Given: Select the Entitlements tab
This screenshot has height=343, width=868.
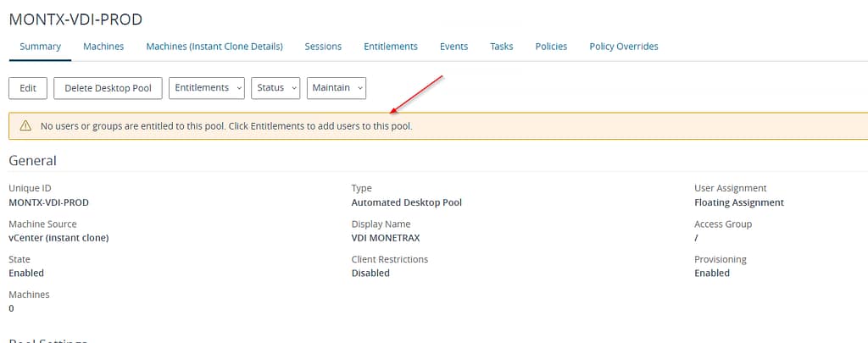Looking at the screenshot, I should click(x=391, y=47).
